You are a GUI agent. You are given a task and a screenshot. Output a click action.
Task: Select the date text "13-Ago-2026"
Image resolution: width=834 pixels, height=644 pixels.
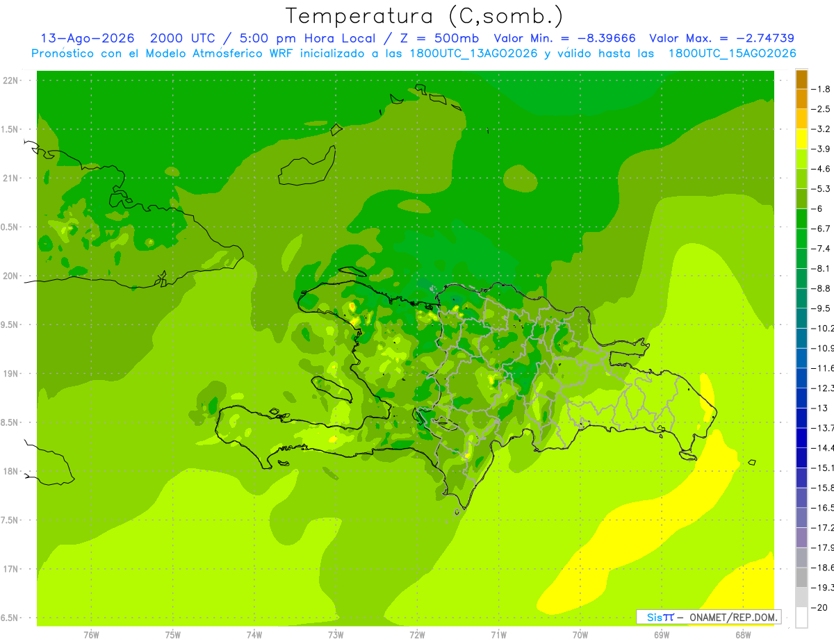88,38
